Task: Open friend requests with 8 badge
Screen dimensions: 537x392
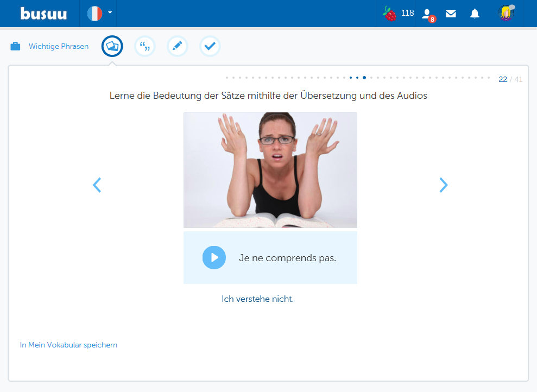Action: [x=428, y=15]
